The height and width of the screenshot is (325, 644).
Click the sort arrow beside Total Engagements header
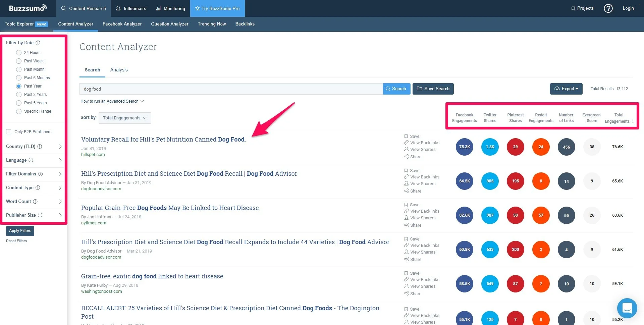click(633, 121)
